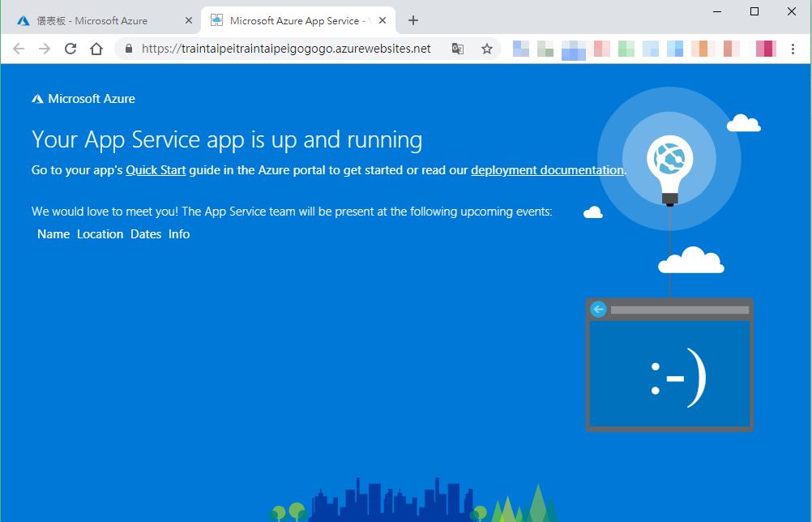812x522 pixels.
Task: Open the browser home page
Action: pos(96,49)
